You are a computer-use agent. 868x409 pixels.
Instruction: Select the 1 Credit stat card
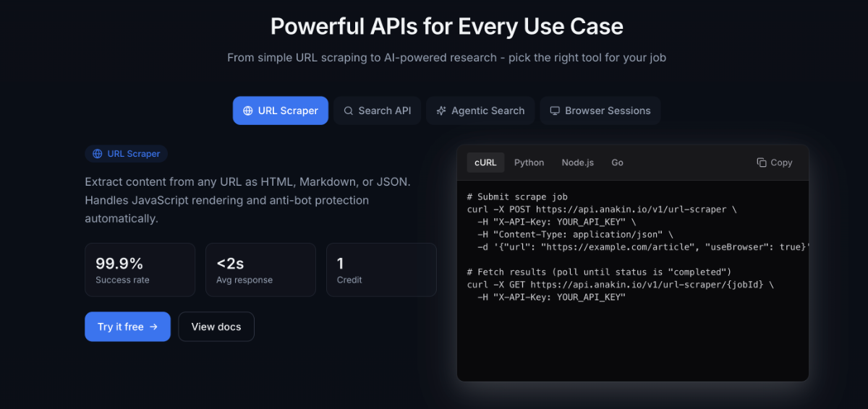381,270
